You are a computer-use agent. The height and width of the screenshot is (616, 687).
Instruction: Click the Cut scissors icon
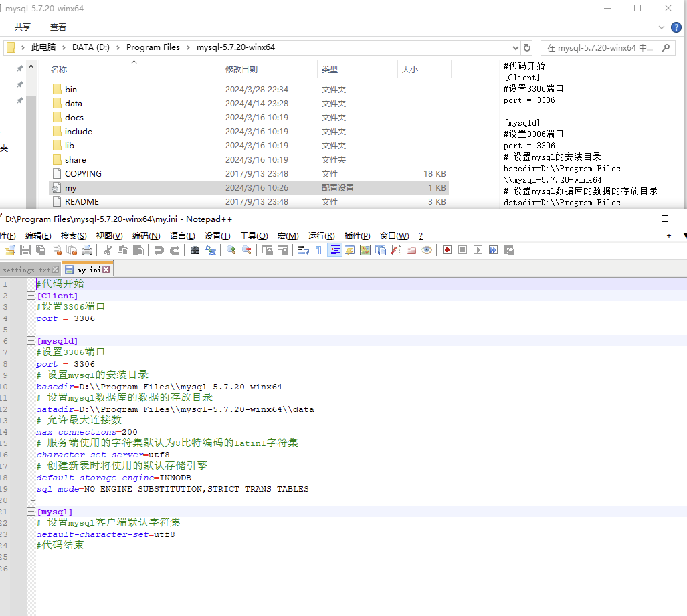pos(108,250)
